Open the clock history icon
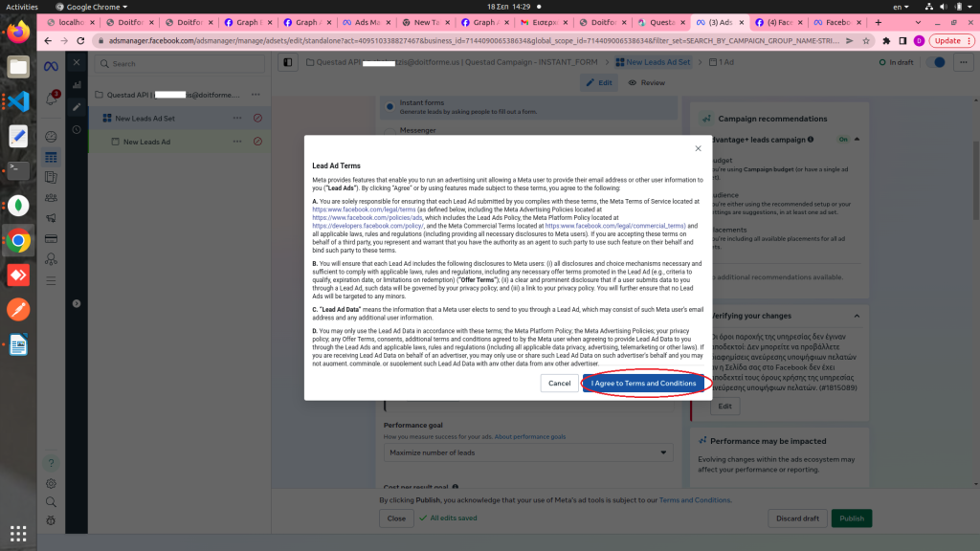The image size is (980, 551). click(77, 127)
